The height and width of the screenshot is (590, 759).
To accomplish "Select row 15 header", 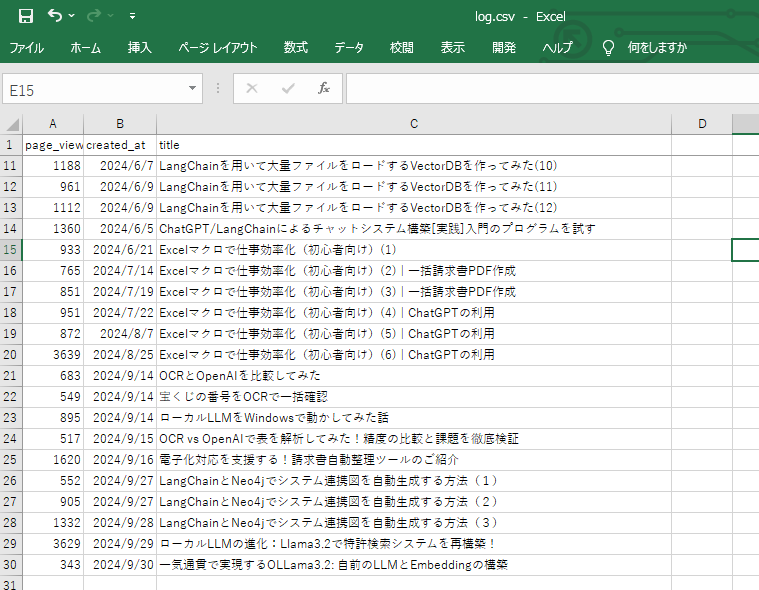I will [11, 250].
